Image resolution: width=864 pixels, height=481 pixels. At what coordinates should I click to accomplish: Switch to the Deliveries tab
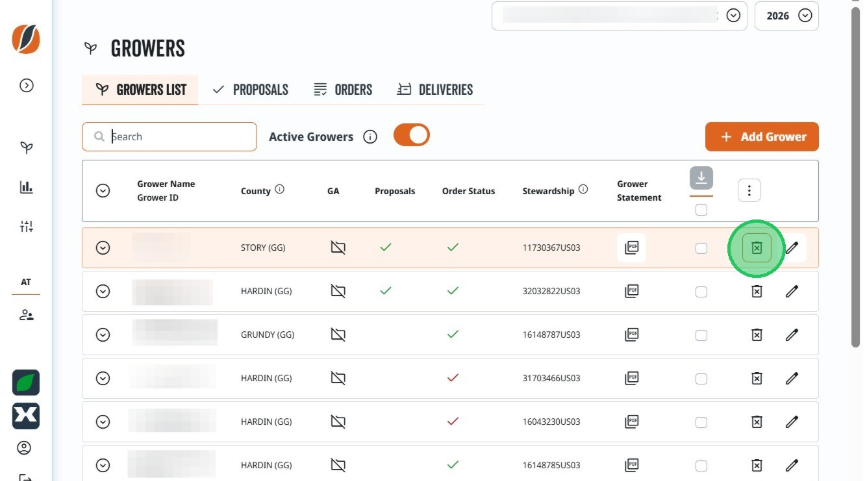pyautogui.click(x=435, y=90)
